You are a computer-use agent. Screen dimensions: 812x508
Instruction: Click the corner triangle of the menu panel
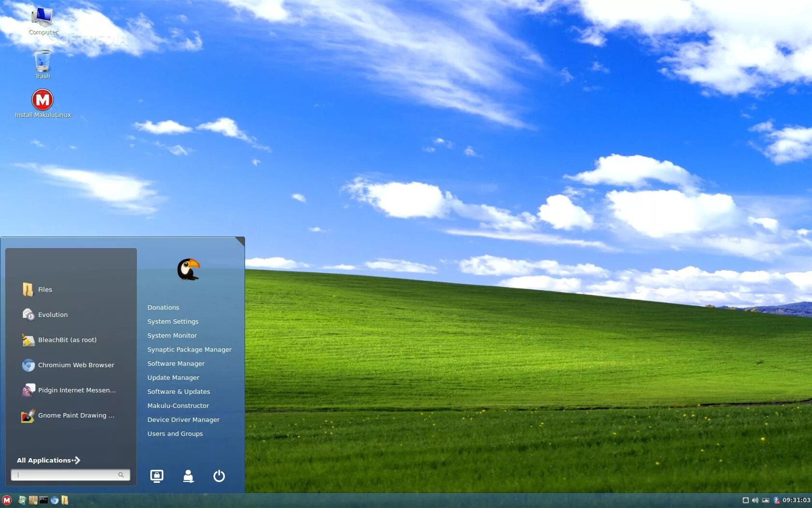point(241,240)
